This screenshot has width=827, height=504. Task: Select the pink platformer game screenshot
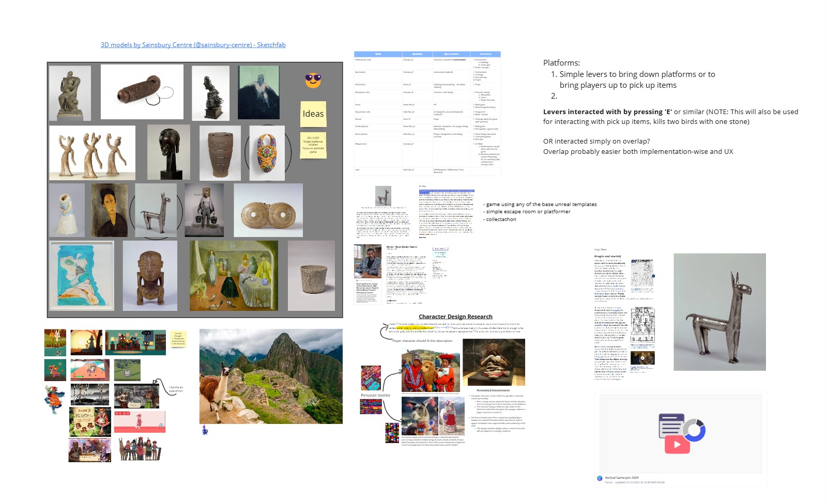click(x=140, y=422)
